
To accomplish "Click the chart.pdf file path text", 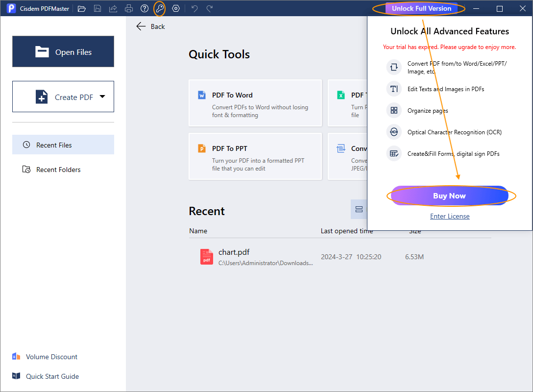I will coord(266,263).
